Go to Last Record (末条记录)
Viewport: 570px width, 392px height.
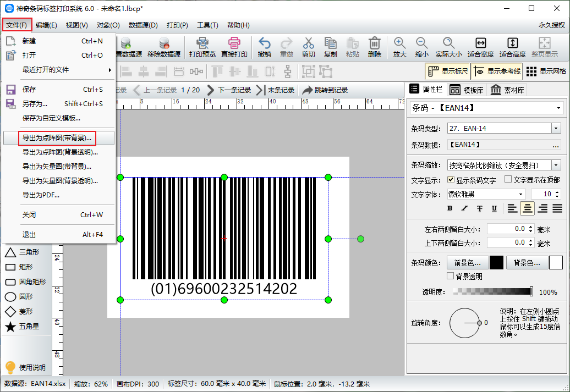click(x=275, y=90)
